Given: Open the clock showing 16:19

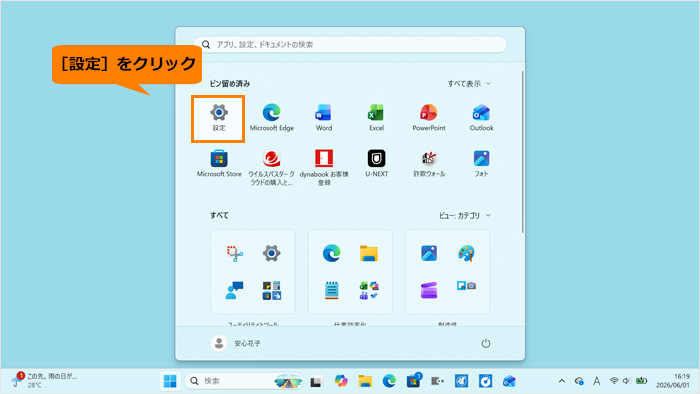Looking at the screenshot, I should 673,381.
